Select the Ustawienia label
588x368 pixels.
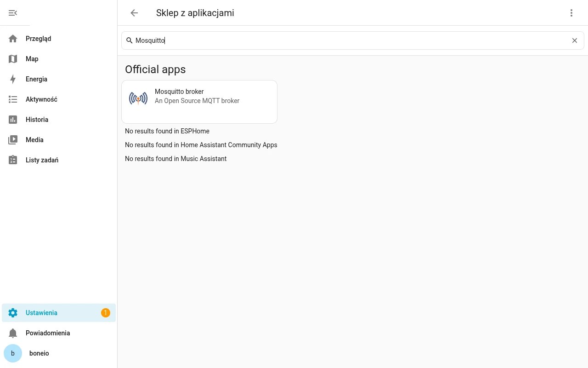click(41, 313)
